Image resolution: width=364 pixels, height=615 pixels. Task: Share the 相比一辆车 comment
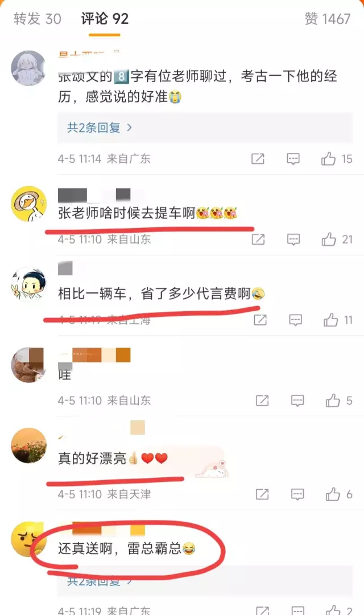[x=260, y=320]
